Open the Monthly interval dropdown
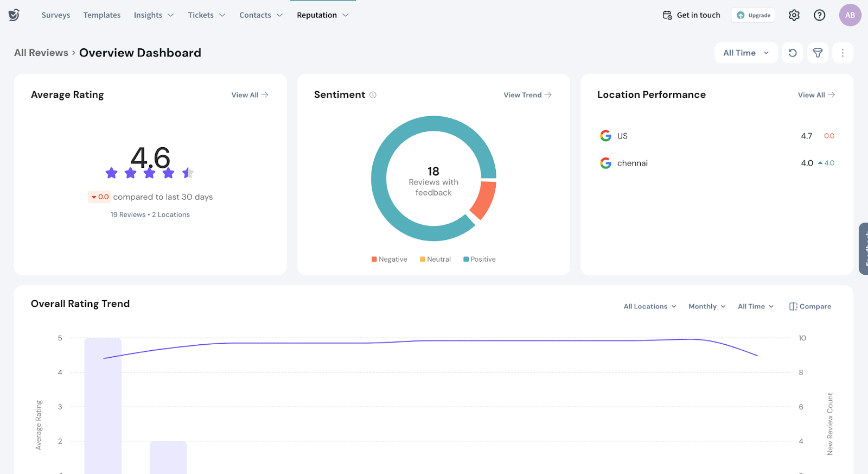This screenshot has height=474, width=868. point(706,306)
